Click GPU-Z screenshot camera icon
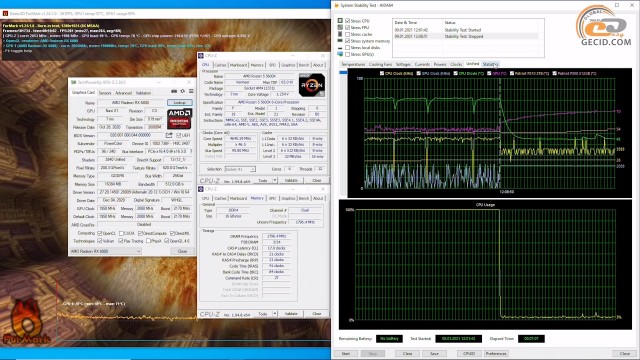This screenshot has width=640, height=360. tap(174, 91)
